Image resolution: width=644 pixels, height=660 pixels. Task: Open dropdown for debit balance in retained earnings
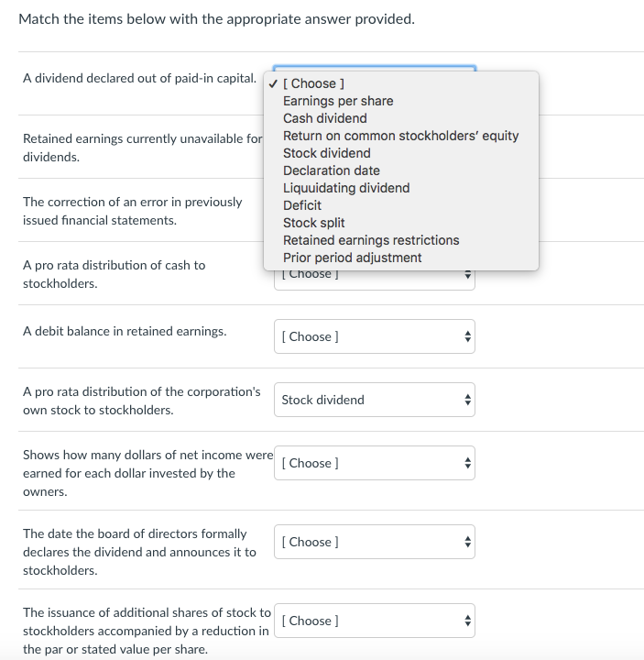[375, 336]
